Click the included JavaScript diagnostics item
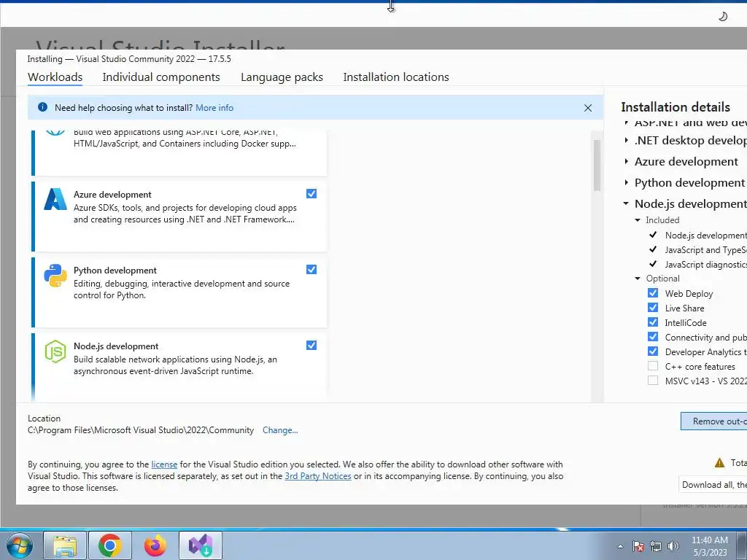The height and width of the screenshot is (560, 747). (705, 265)
